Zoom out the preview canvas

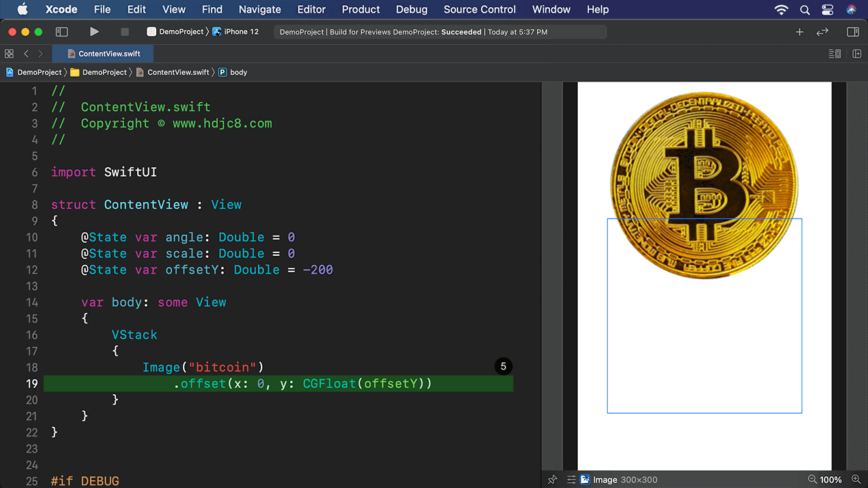811,480
